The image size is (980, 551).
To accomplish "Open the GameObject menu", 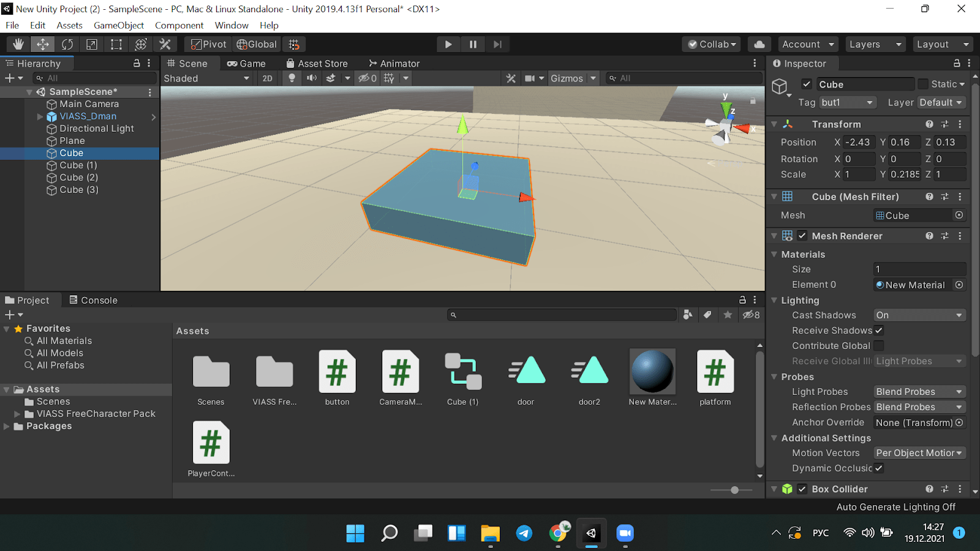I will click(119, 25).
